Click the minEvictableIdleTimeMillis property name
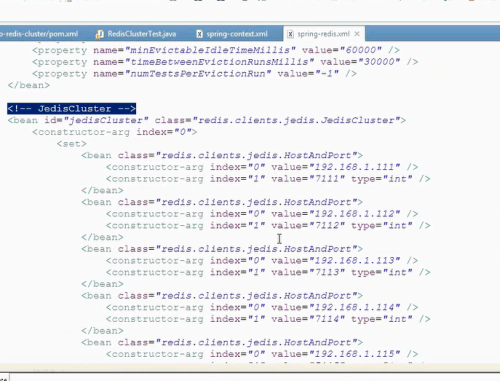The height and width of the screenshot is (381, 500). (210, 50)
